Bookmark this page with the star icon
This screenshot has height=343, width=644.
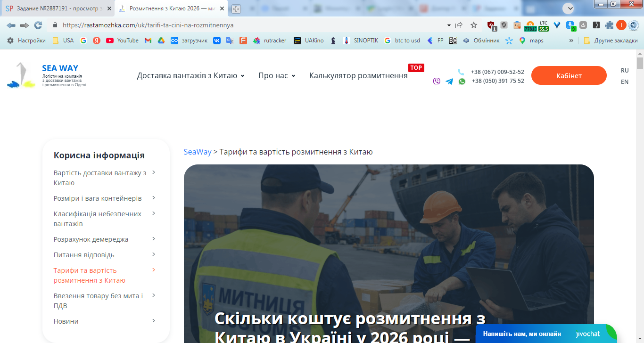tap(474, 25)
